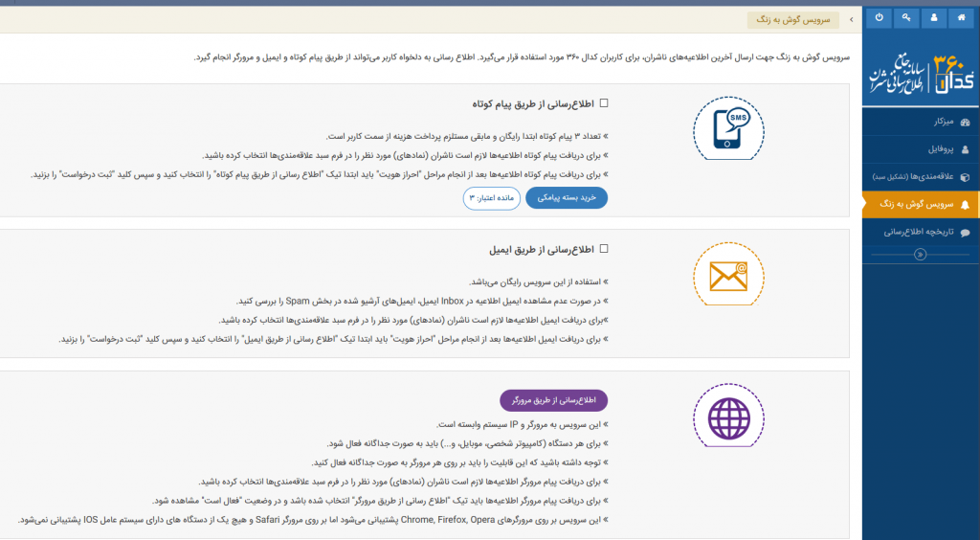Click the power logout icon
980x540 pixels.
coord(880,18)
